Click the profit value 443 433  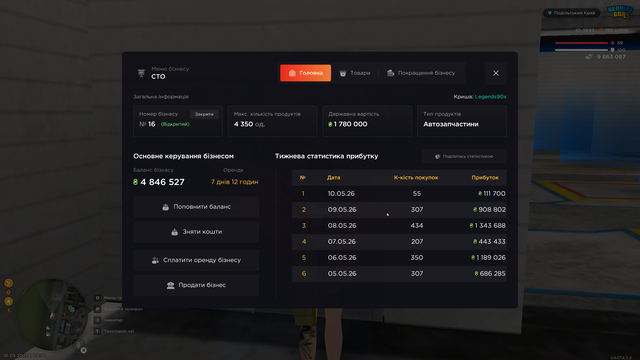(x=489, y=242)
